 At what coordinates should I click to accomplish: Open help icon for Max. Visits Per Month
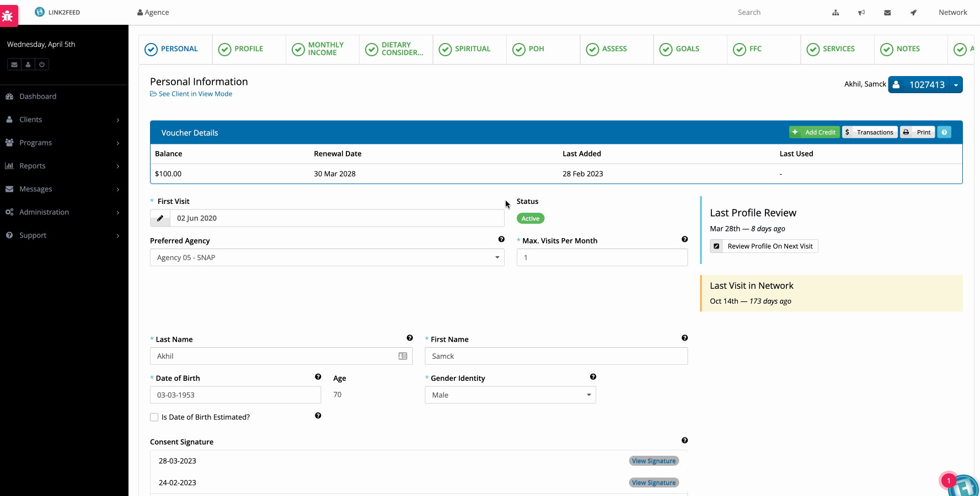pyautogui.click(x=684, y=239)
